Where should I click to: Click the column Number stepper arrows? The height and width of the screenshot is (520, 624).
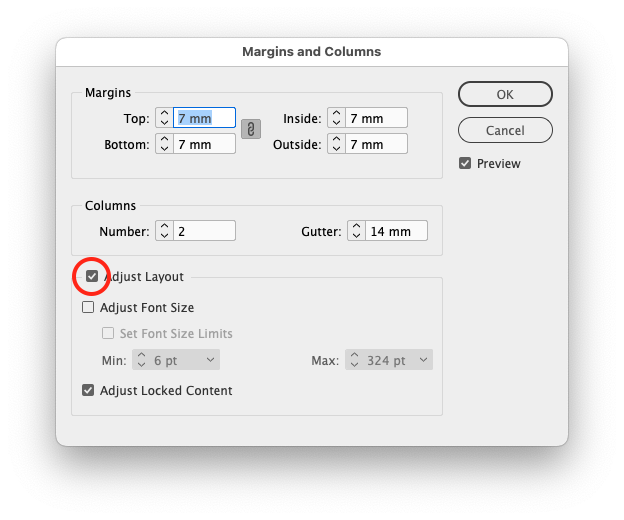(x=164, y=231)
